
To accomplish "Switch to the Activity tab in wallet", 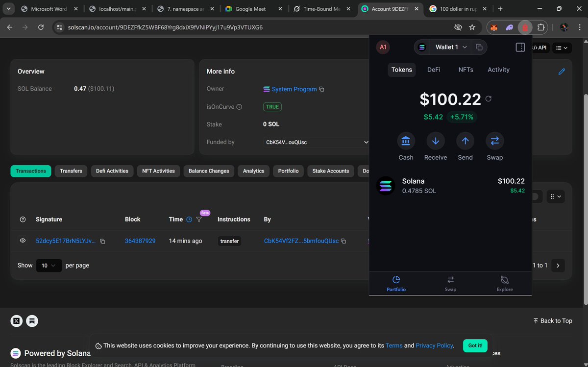I will pos(498,70).
